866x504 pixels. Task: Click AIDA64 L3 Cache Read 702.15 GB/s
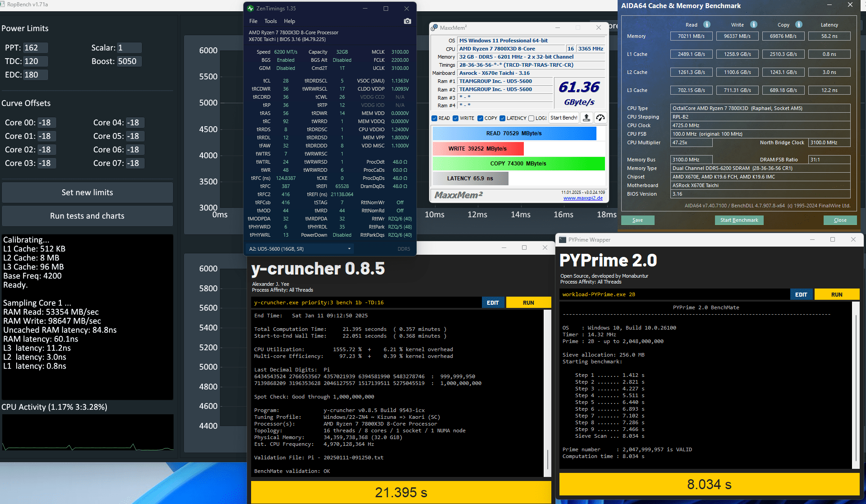point(691,90)
